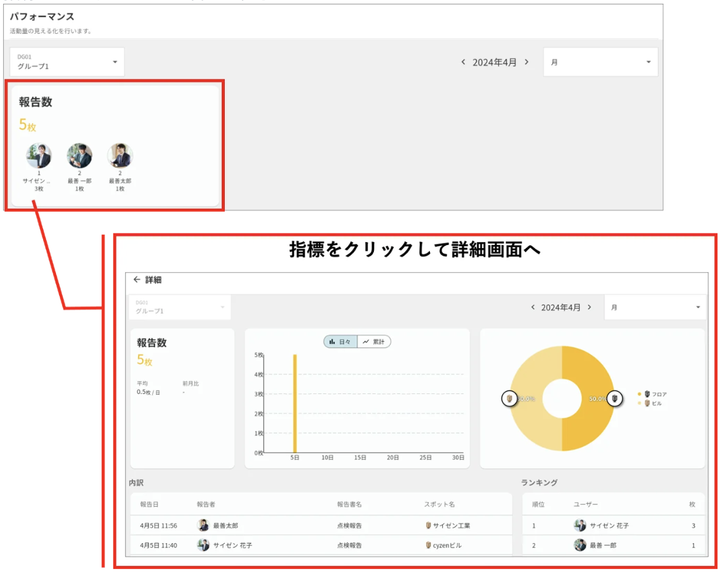
Task: Click 点検報告 in the 最善太郎 row
Action: point(350,525)
